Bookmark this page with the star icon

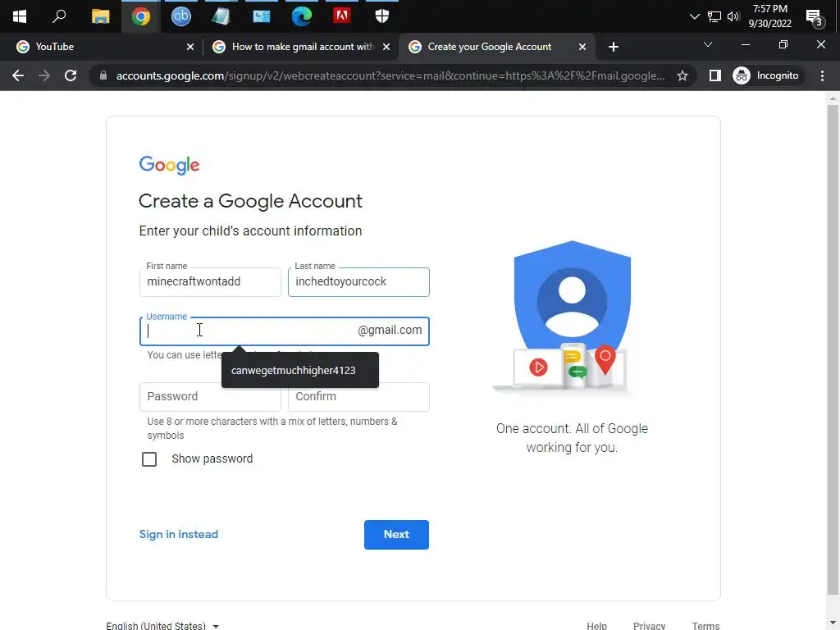682,75
